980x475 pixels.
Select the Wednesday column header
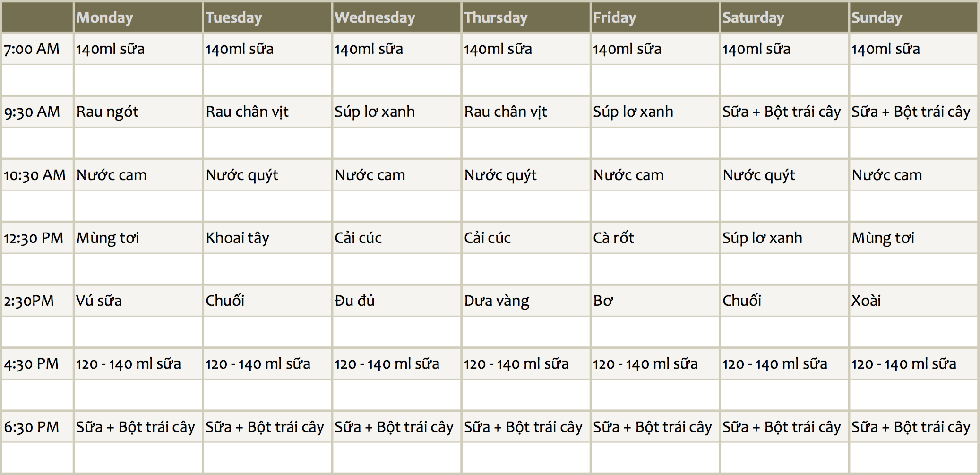coord(396,17)
